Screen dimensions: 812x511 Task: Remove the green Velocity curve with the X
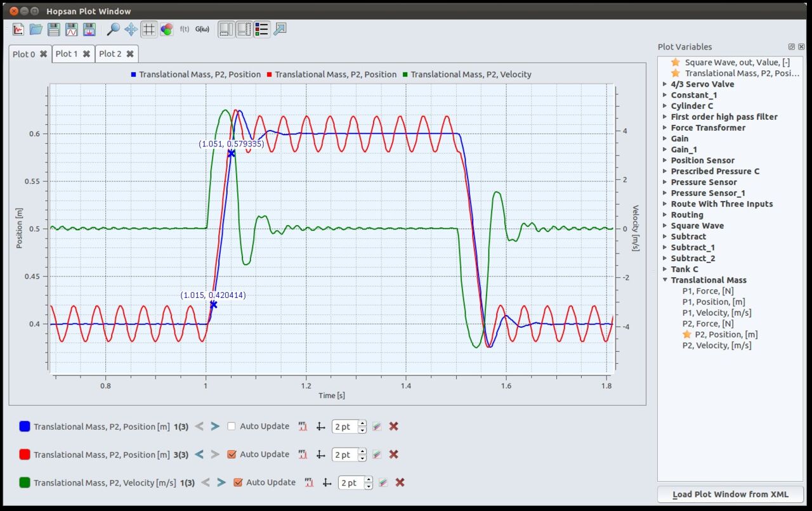[400, 482]
